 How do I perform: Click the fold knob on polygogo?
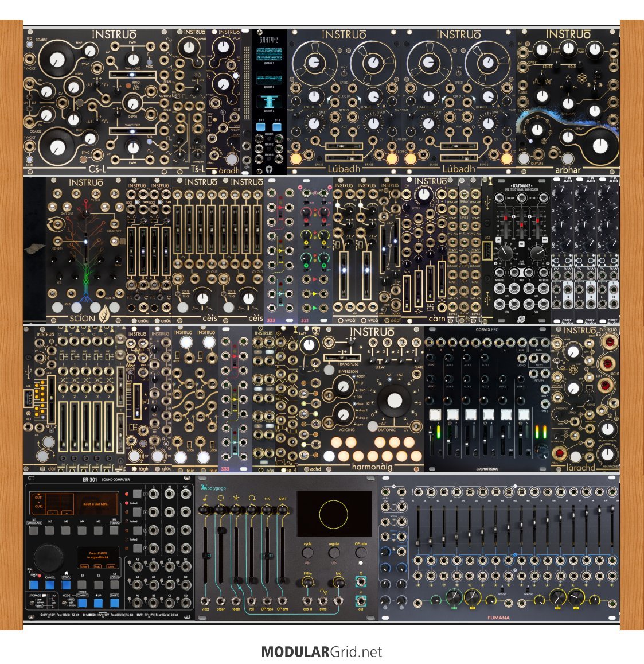click(x=338, y=583)
